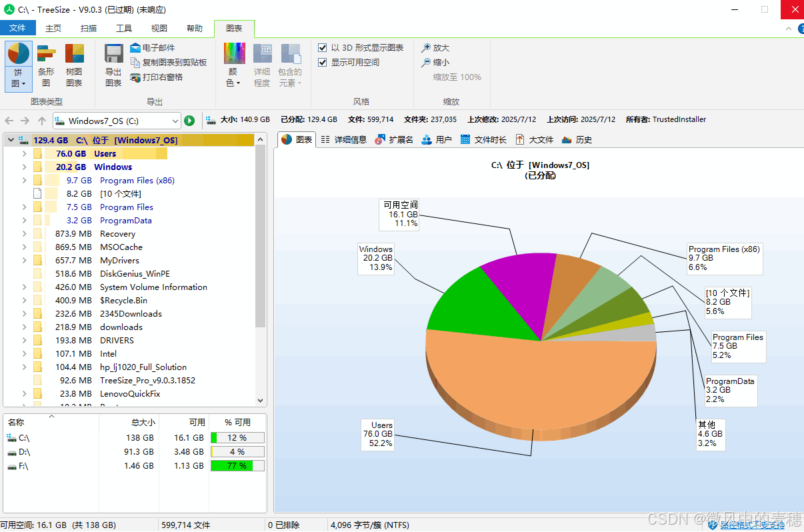The image size is (804, 532).
Task: Switch to the 条形图 bar chart type
Action: [46, 65]
